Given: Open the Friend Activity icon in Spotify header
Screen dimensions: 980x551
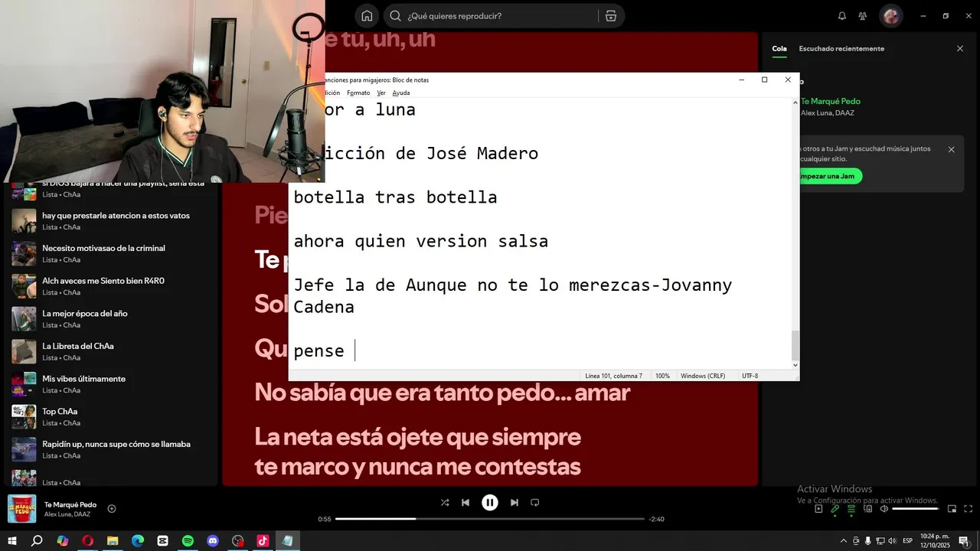Looking at the screenshot, I should tap(863, 16).
